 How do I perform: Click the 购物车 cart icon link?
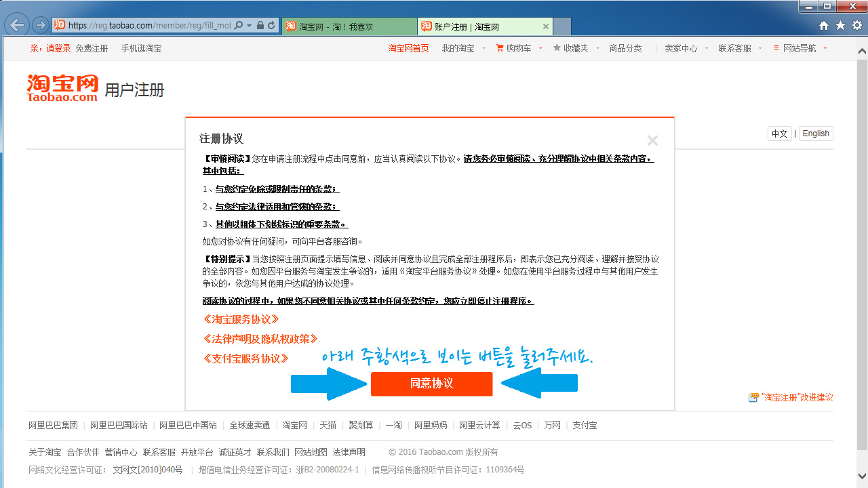[500, 48]
